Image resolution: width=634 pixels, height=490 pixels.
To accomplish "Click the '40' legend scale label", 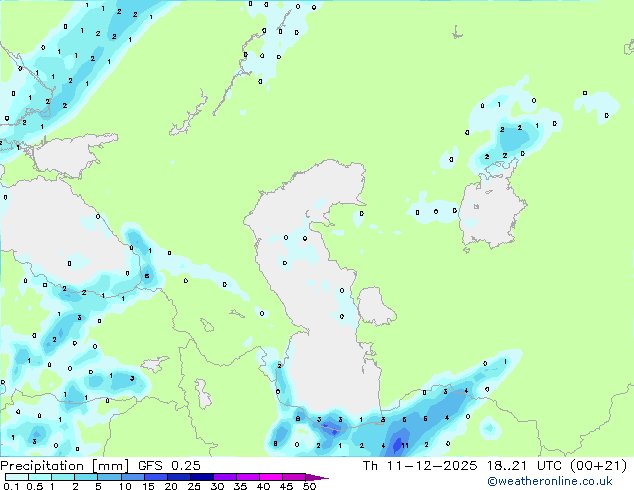I will (x=263, y=486).
